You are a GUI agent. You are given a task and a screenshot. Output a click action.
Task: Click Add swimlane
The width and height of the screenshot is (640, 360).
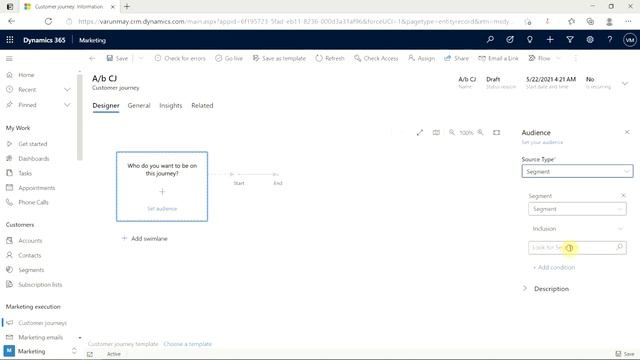tap(145, 238)
